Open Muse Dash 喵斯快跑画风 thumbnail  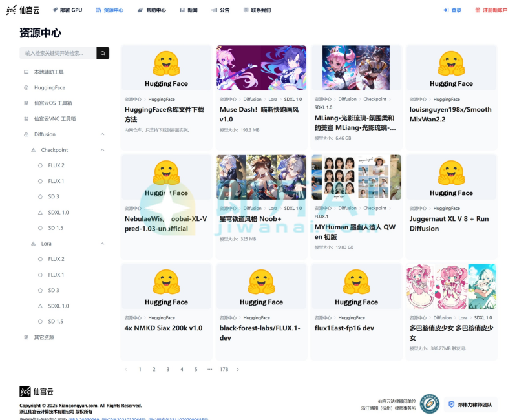[261, 67]
